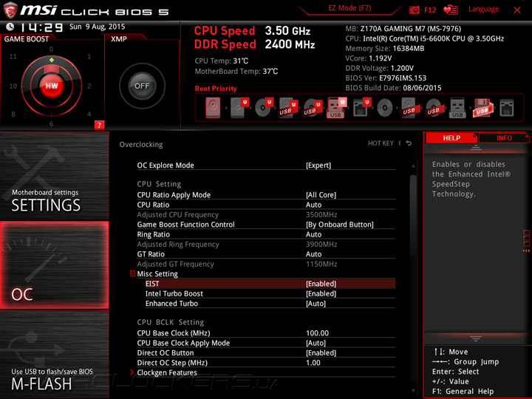Screen dimensions: 532x399
Task: Switch to the INFO tab
Action: click(504, 137)
